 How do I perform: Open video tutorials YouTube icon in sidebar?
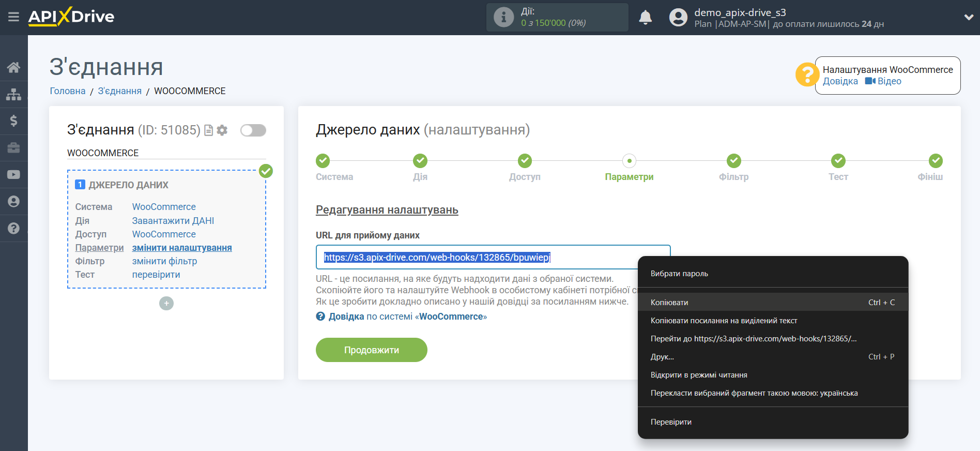click(14, 175)
